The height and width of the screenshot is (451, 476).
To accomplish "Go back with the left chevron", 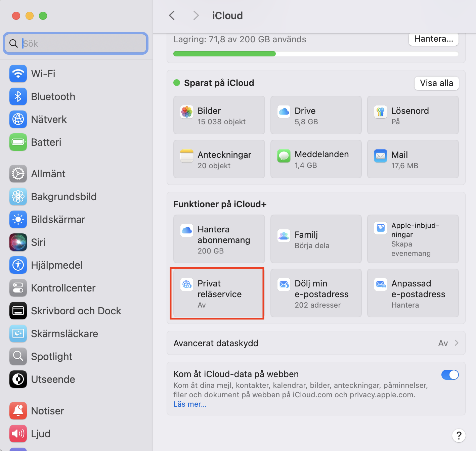I will pos(172,15).
